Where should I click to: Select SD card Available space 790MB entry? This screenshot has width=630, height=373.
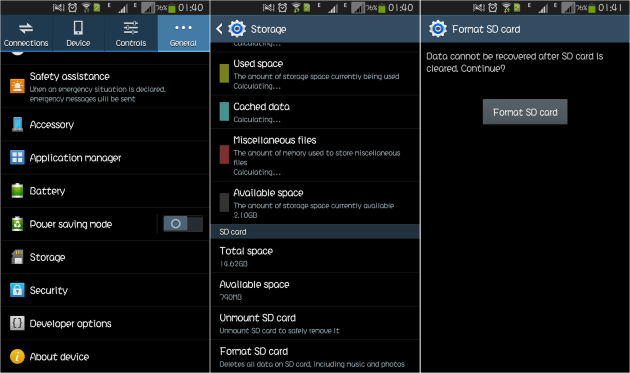pyautogui.click(x=315, y=289)
